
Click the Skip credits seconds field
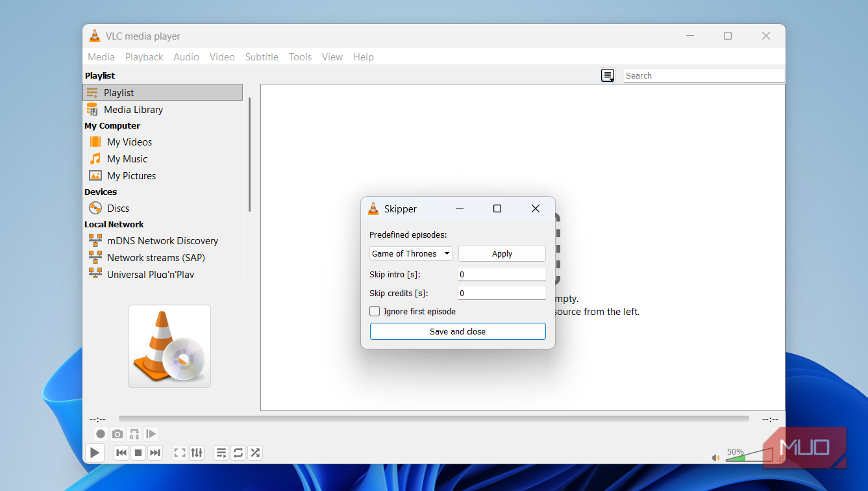tap(502, 293)
